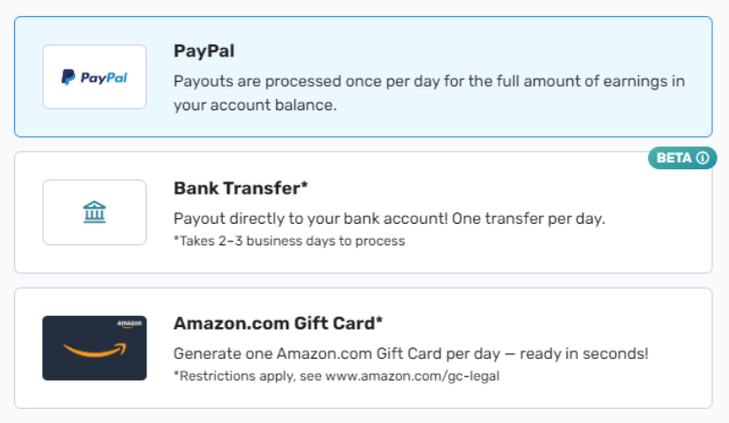This screenshot has width=729, height=423.
Task: Click the bank building icon
Action: tap(94, 212)
